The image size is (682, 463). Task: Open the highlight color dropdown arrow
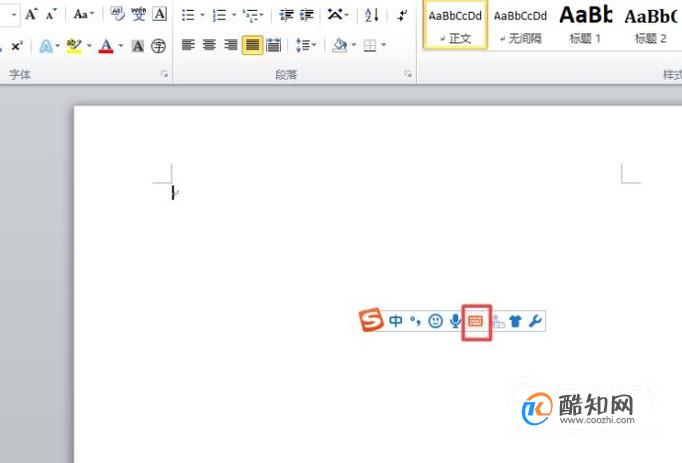pyautogui.click(x=89, y=46)
